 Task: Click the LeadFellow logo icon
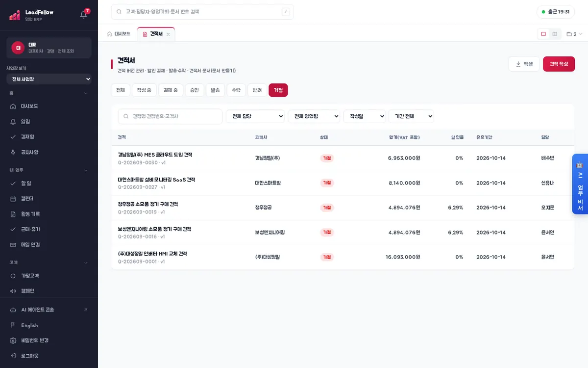click(15, 15)
